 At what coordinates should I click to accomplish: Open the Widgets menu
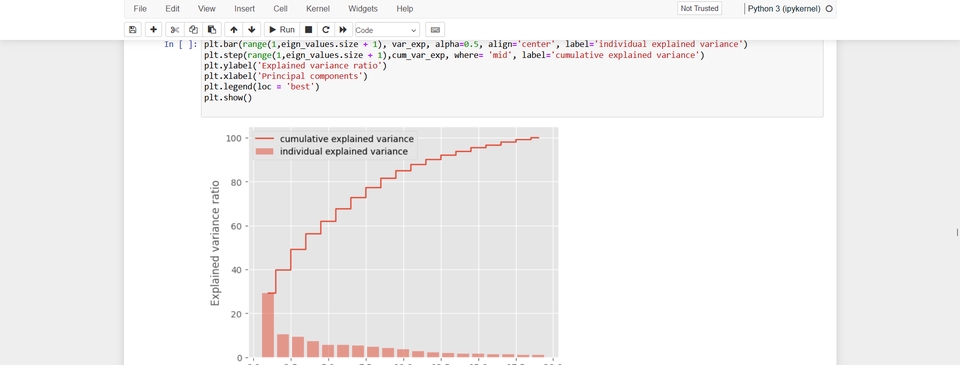click(363, 9)
